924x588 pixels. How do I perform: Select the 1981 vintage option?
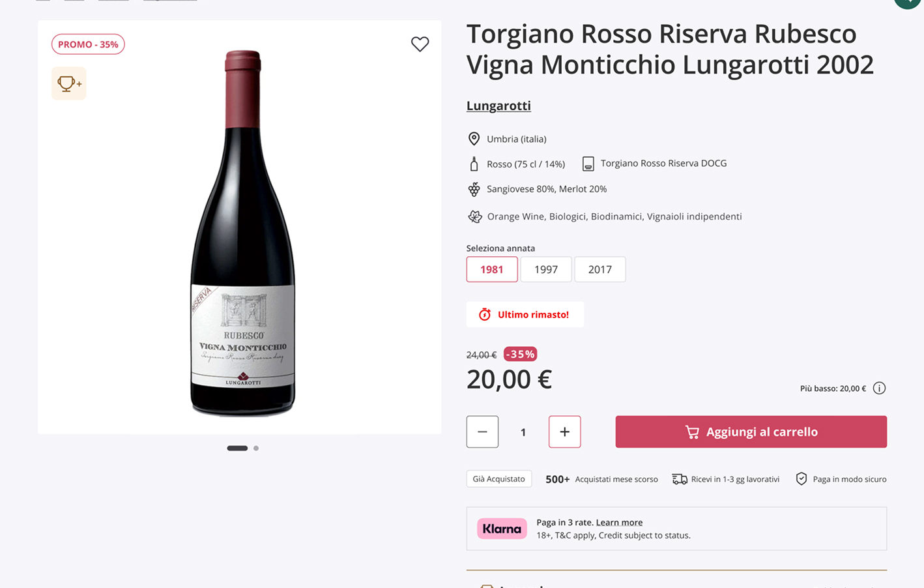[492, 269]
